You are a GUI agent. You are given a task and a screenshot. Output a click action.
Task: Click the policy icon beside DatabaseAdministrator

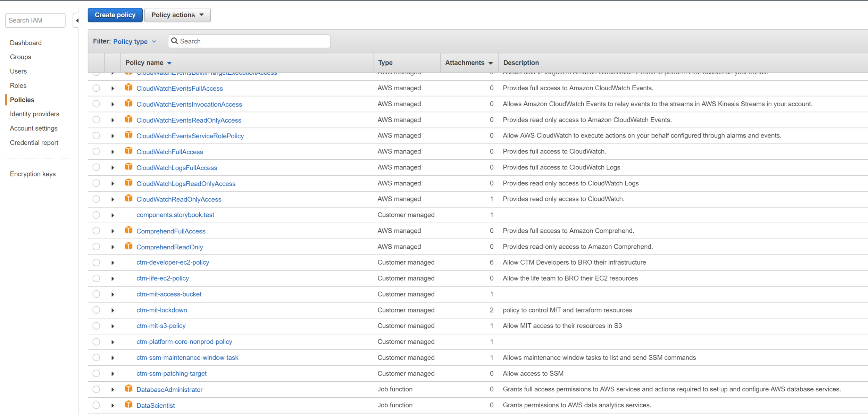128,389
